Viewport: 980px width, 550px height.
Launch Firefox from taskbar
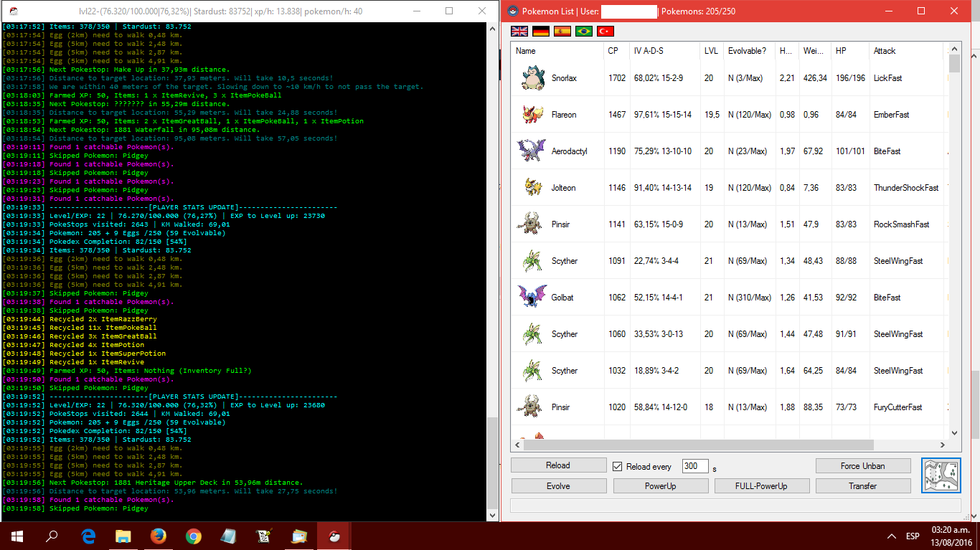tap(159, 536)
